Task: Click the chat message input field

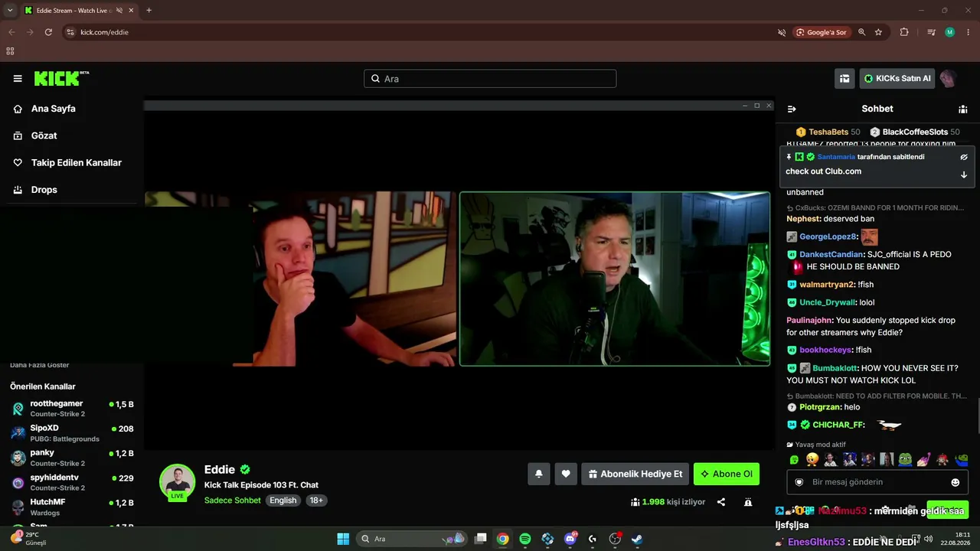Action: click(x=877, y=482)
